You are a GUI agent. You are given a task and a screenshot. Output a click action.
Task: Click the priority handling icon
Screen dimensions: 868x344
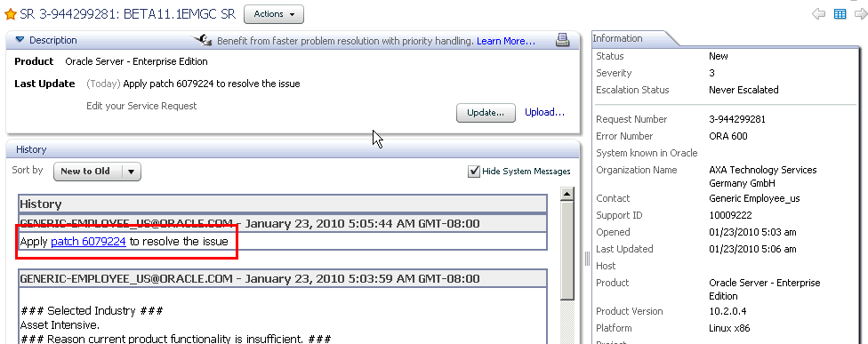[202, 40]
